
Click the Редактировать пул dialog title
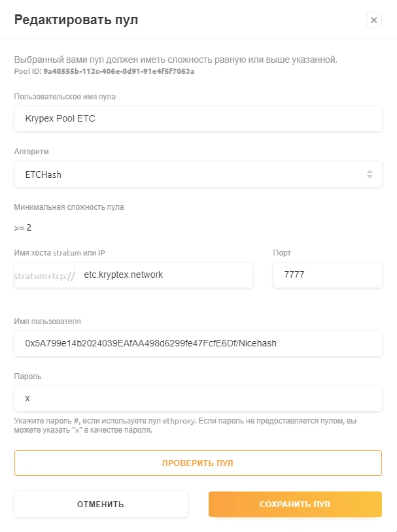76,20
